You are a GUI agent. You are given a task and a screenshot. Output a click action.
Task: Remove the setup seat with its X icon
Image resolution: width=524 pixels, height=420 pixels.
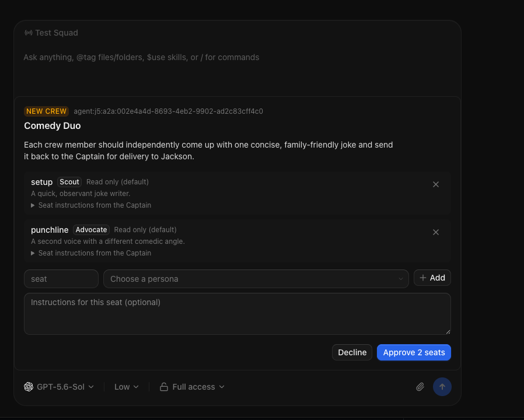(x=436, y=184)
